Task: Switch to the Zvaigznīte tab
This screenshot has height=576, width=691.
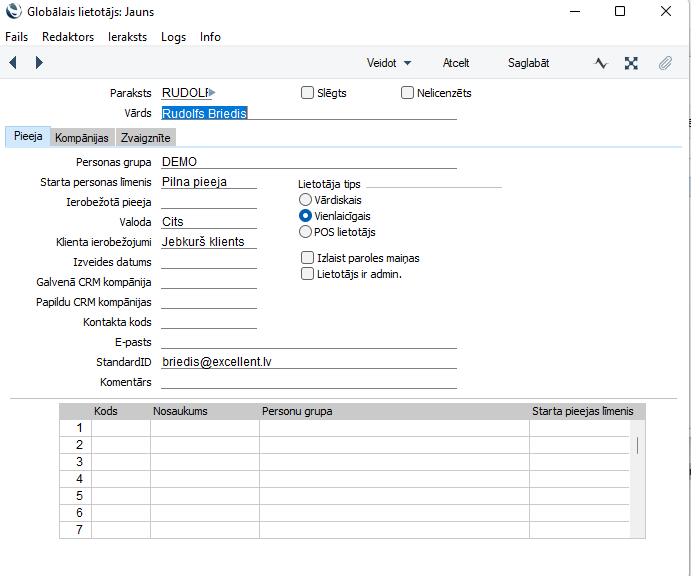Action: click(x=145, y=138)
